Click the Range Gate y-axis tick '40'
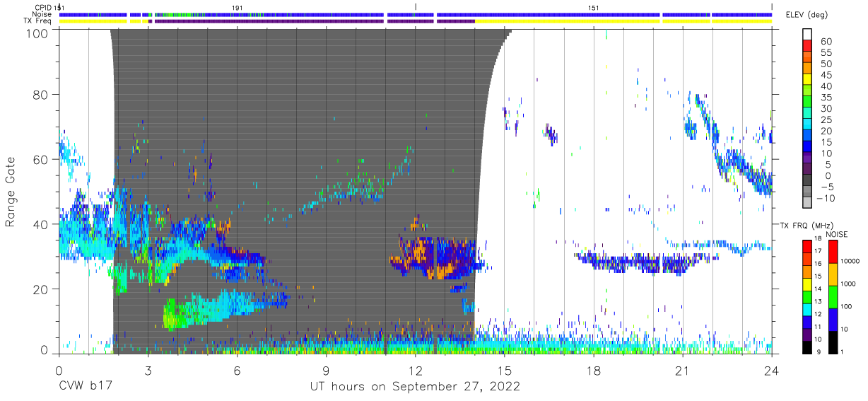 pos(40,223)
